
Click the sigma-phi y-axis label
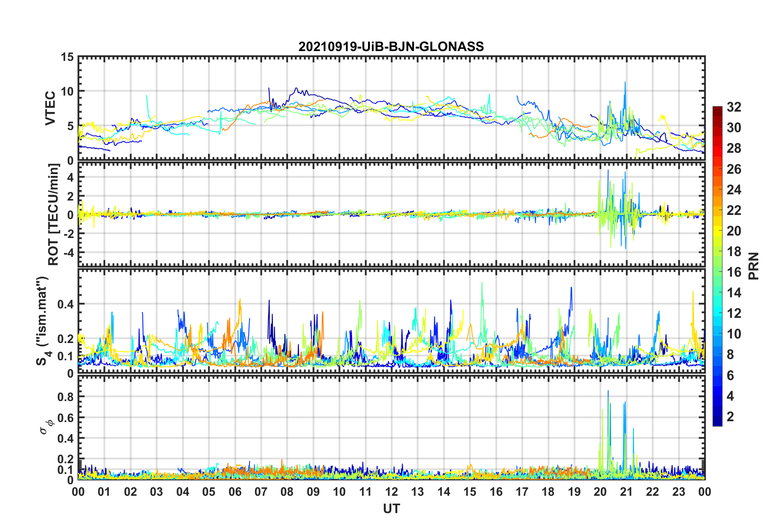point(47,427)
